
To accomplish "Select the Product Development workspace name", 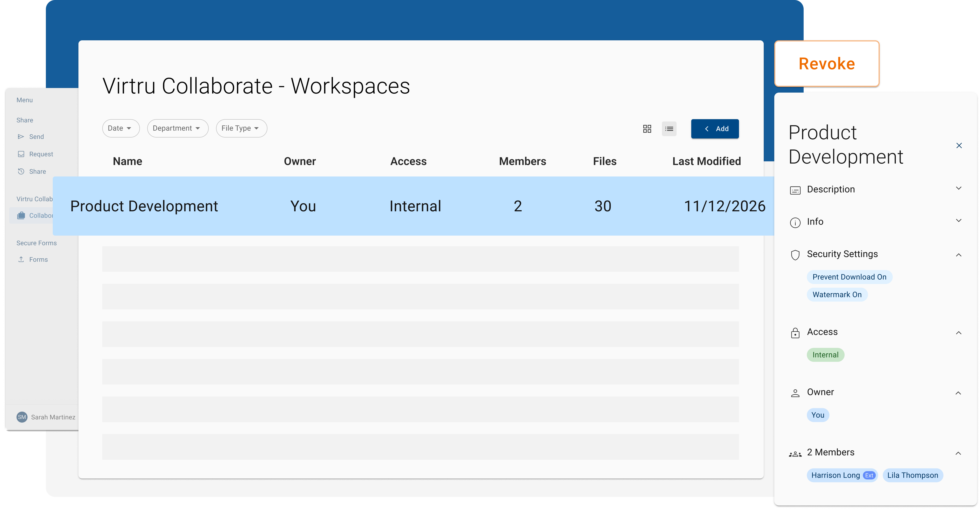I will tap(144, 206).
